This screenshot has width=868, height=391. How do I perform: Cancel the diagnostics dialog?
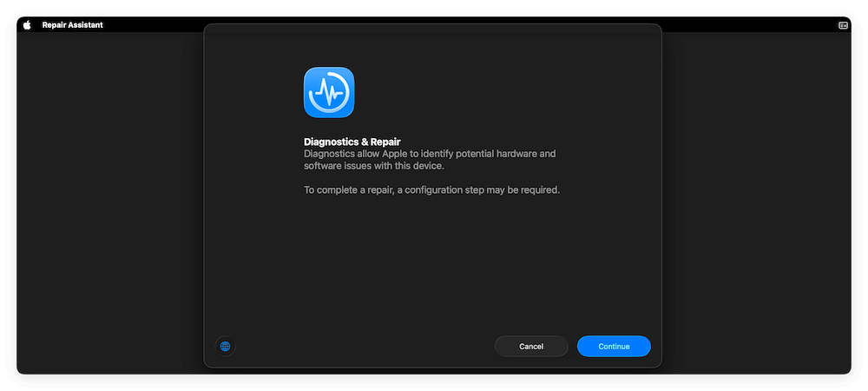coord(531,346)
